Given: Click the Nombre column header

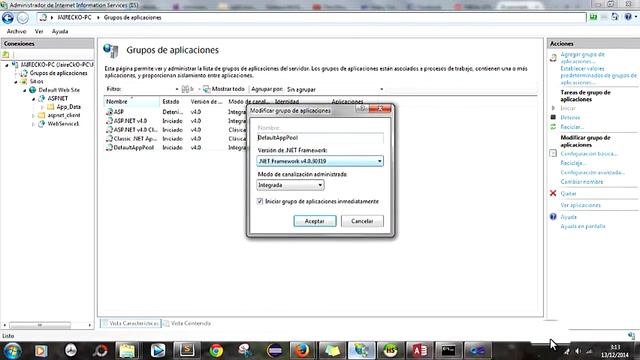Looking at the screenshot, I should [x=132, y=102].
